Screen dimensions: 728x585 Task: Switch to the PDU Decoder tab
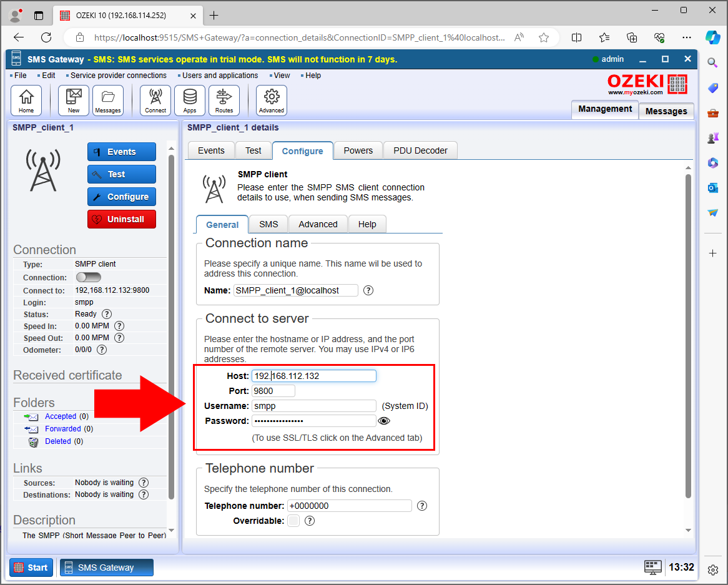point(421,150)
